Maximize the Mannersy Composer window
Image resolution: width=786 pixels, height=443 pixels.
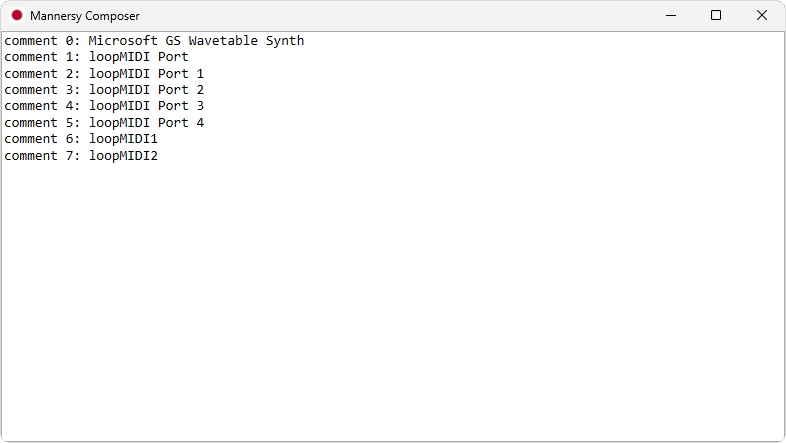click(x=716, y=16)
